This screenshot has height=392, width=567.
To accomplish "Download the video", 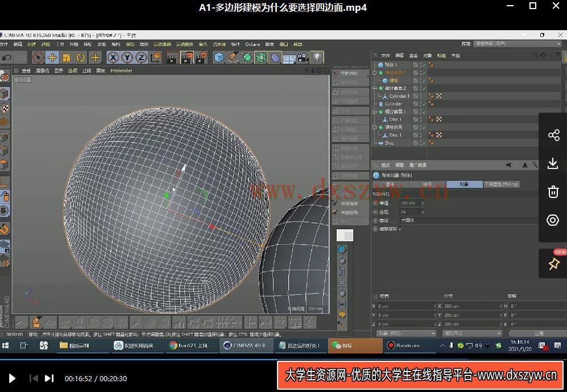I will (x=553, y=163).
